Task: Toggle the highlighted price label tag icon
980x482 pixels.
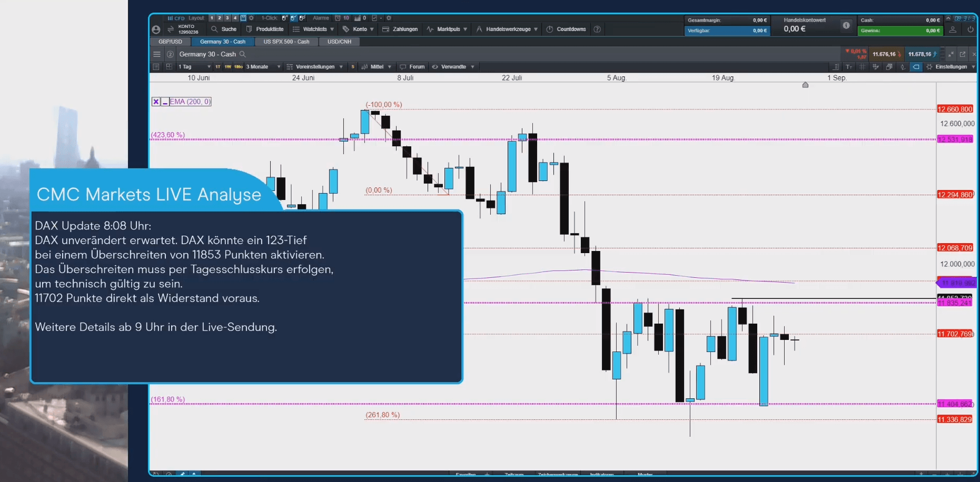Action: tap(916, 67)
